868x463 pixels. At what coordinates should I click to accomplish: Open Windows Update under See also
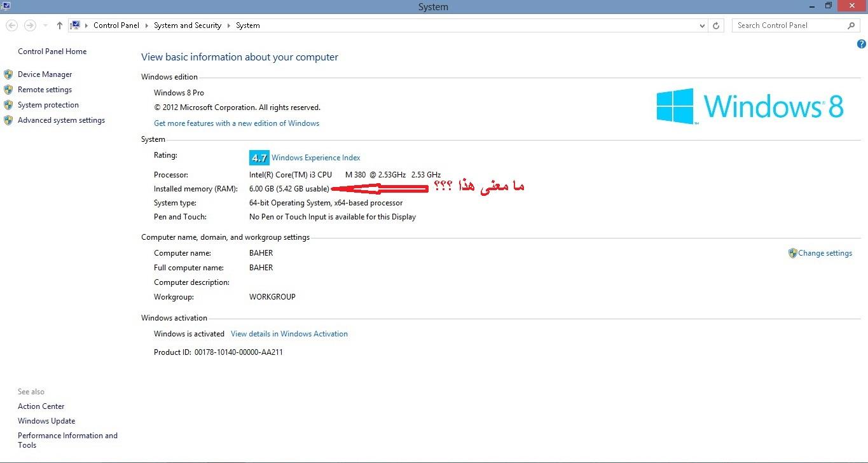click(46, 421)
